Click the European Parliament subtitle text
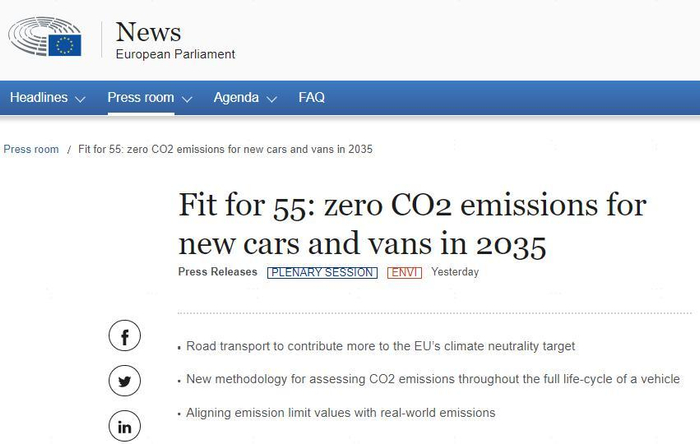700x444 pixels. click(175, 54)
